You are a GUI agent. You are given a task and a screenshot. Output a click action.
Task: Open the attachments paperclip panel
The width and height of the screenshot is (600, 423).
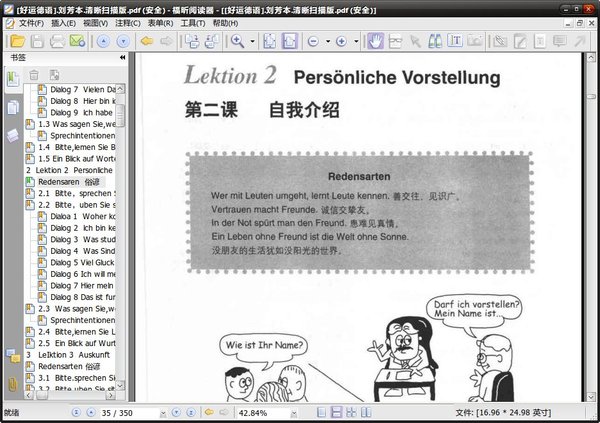pos(13,384)
